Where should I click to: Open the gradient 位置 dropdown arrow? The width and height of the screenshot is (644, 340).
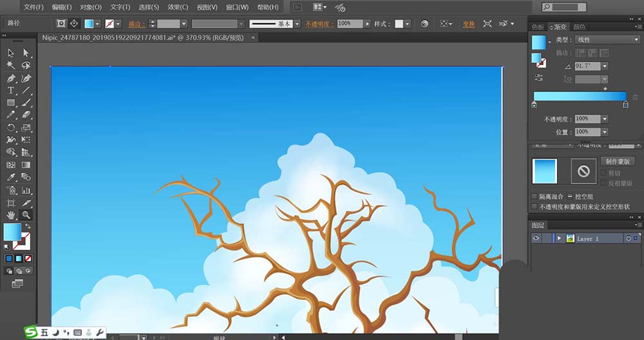605,132
